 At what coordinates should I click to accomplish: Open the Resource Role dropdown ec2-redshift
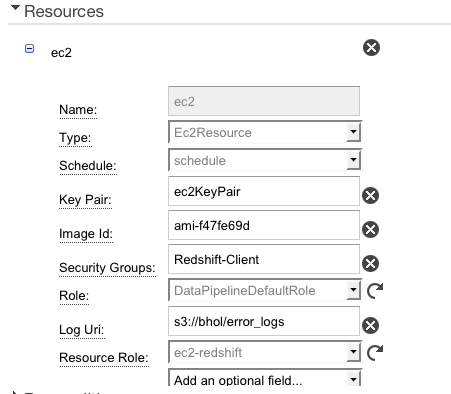click(x=265, y=352)
